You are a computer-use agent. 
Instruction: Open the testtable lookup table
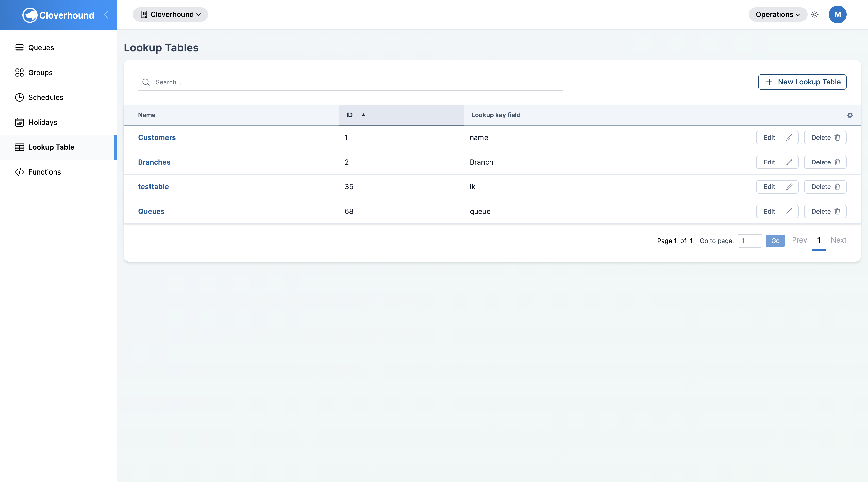(153, 187)
